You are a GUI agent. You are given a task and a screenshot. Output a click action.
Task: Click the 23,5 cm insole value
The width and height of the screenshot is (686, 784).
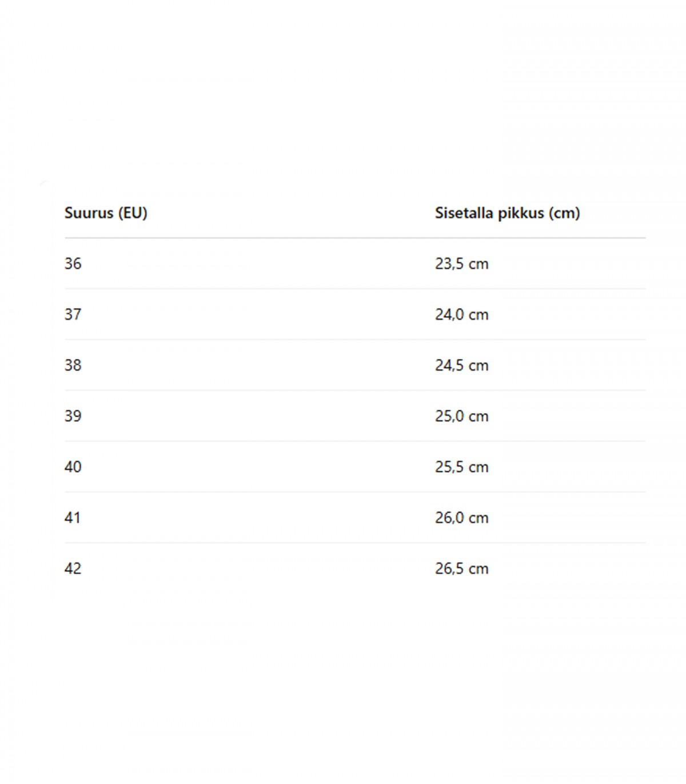461,264
